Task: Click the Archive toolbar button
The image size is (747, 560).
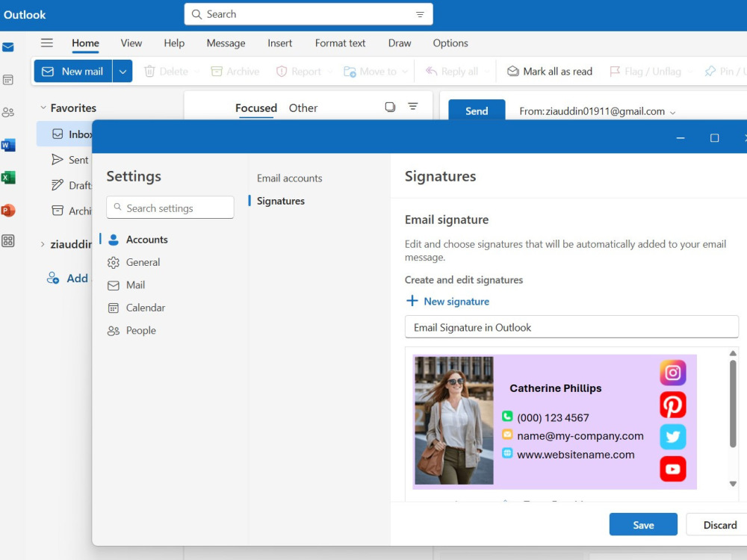Action: tap(235, 72)
